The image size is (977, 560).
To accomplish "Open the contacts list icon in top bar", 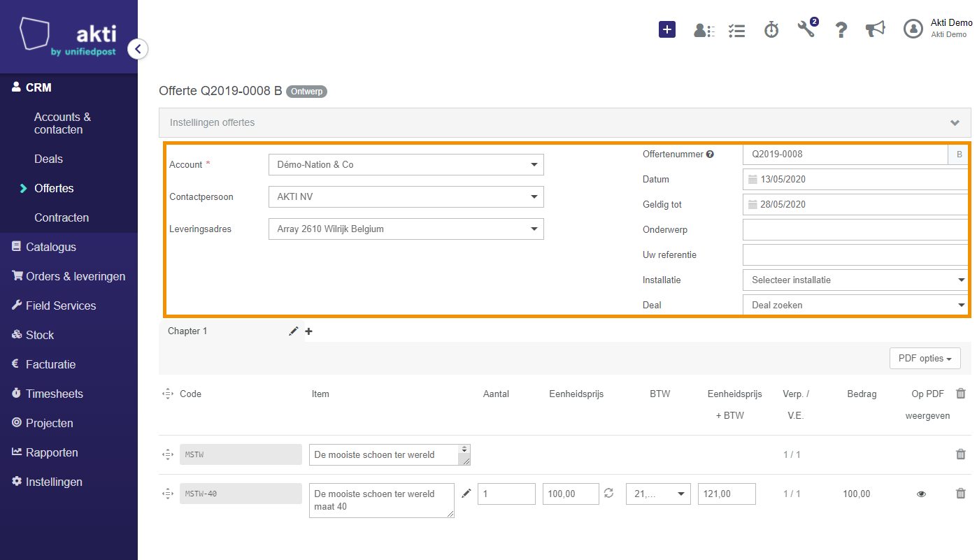I will click(x=704, y=30).
